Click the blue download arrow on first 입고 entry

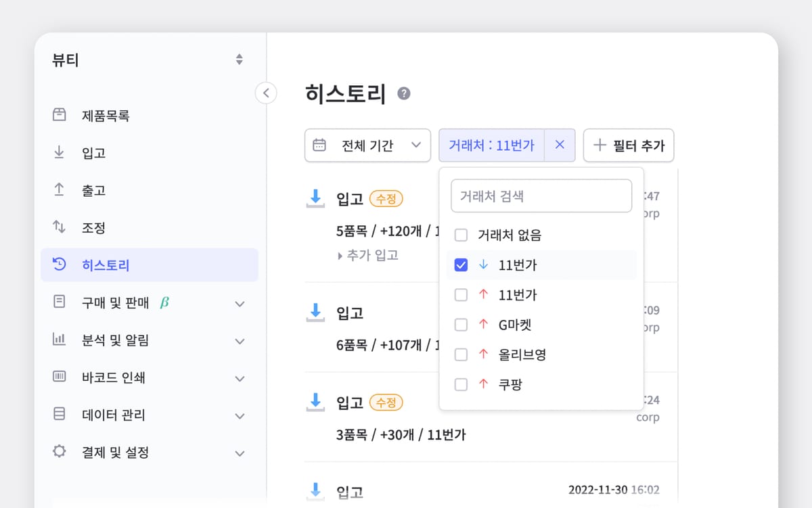[315, 197]
